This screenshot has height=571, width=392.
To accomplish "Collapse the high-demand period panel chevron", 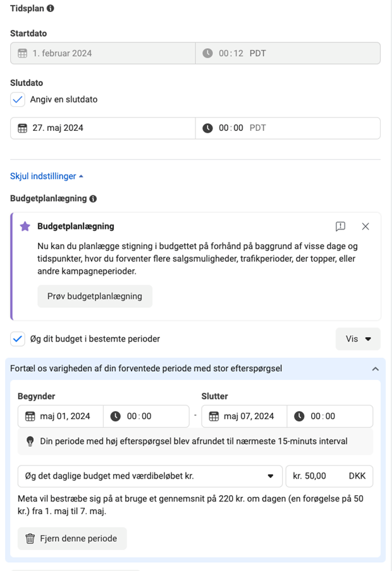I will [376, 369].
